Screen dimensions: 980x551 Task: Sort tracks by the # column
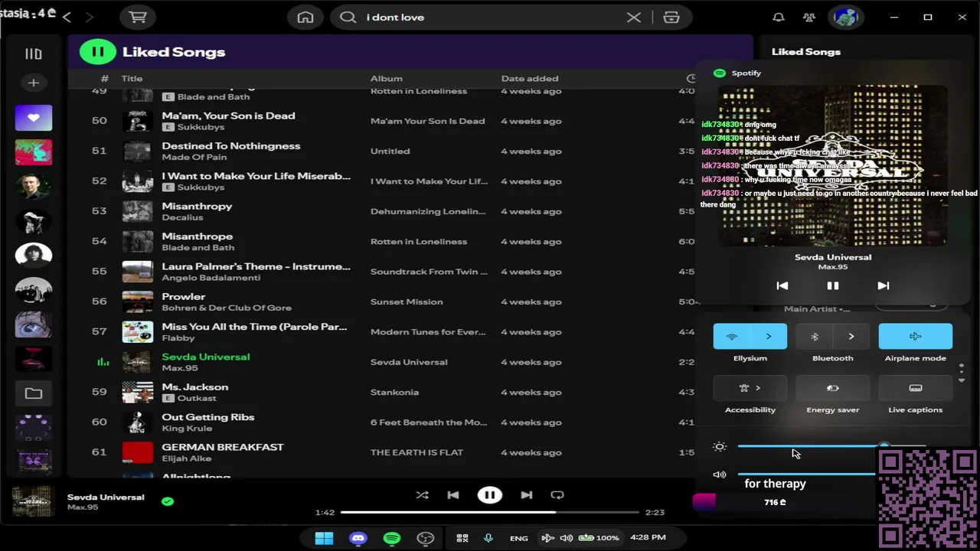(105, 78)
